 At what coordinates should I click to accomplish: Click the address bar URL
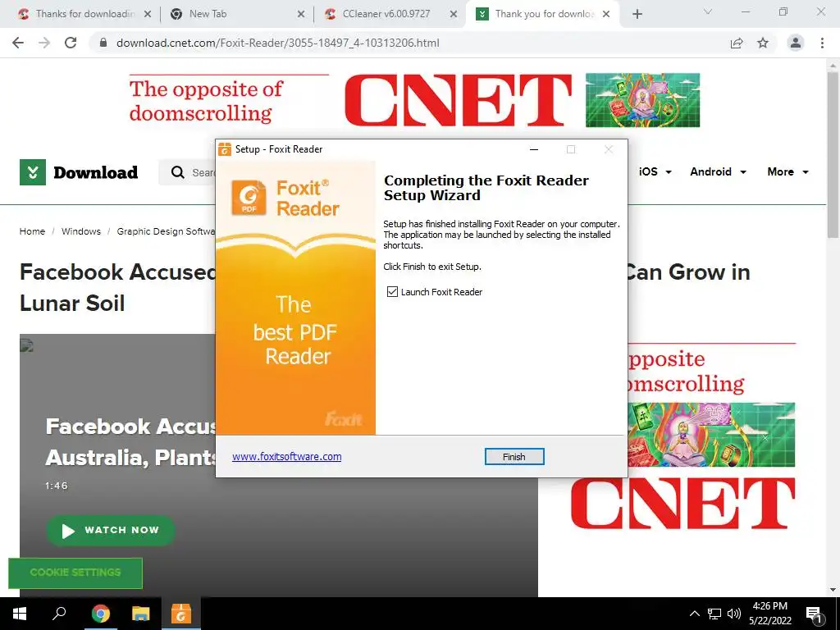[277, 43]
